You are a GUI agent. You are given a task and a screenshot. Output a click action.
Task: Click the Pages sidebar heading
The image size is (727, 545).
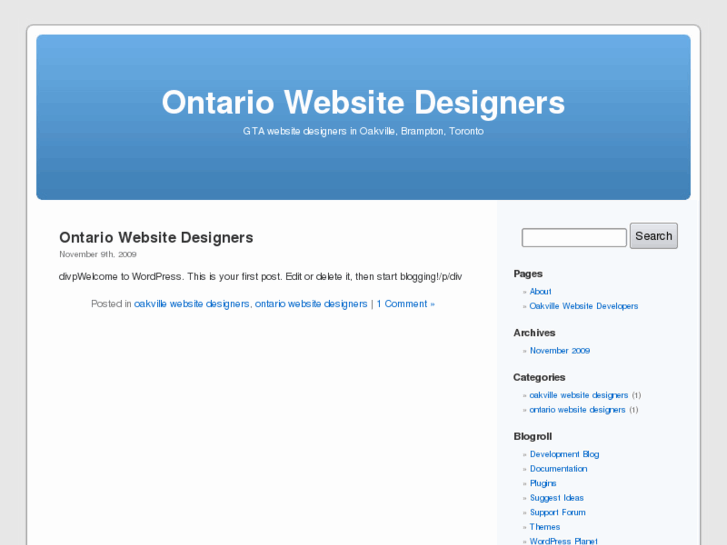(x=528, y=274)
